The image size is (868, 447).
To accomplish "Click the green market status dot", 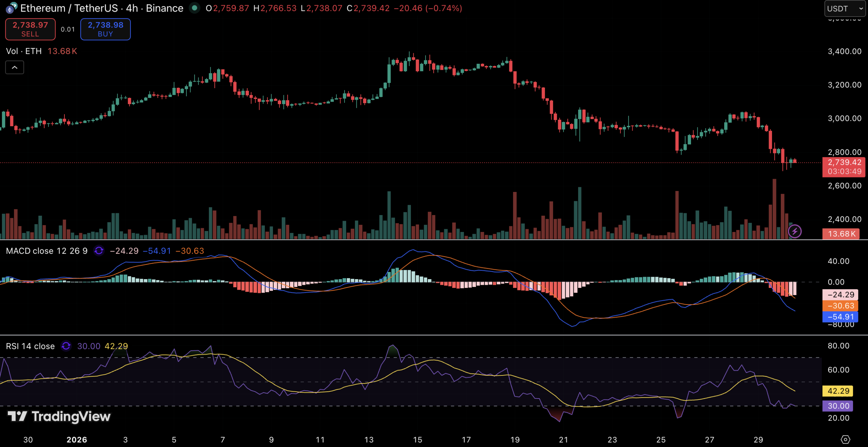I will [194, 8].
